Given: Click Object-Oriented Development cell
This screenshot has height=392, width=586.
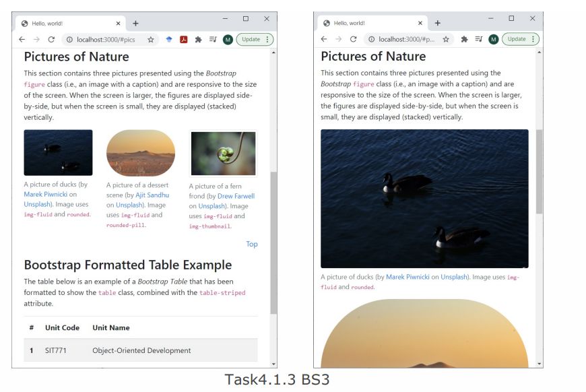Looking at the screenshot, I should coord(141,350).
